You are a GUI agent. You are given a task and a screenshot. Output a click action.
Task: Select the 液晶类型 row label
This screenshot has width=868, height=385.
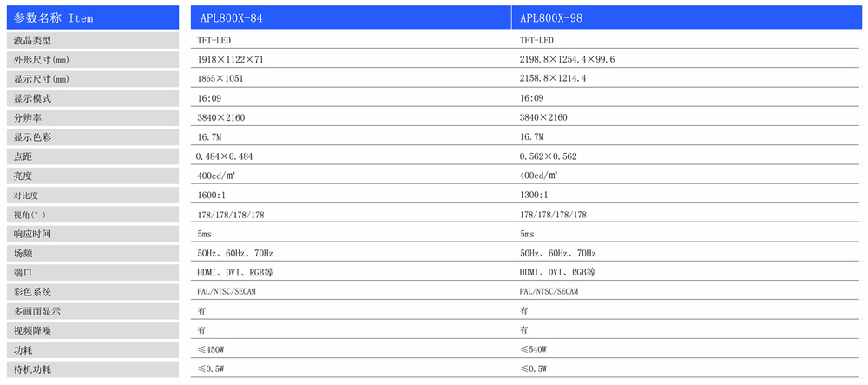(33, 41)
